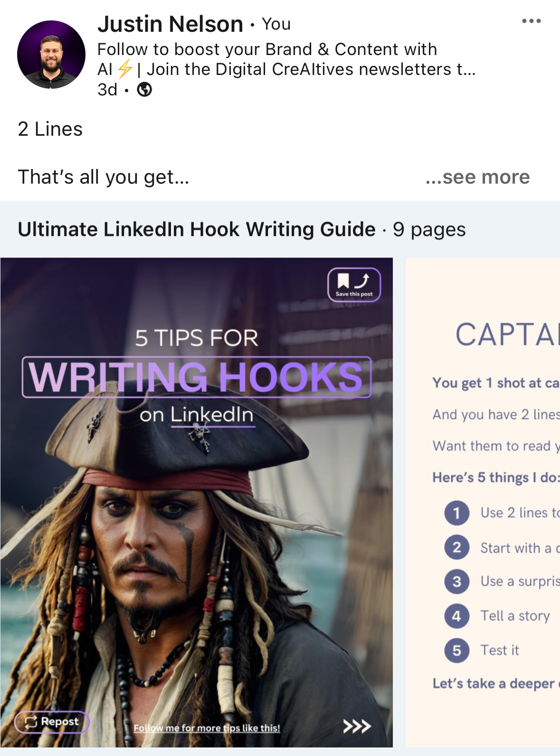
Task: Open Justin Nelson's profile photo
Action: pos(51,55)
